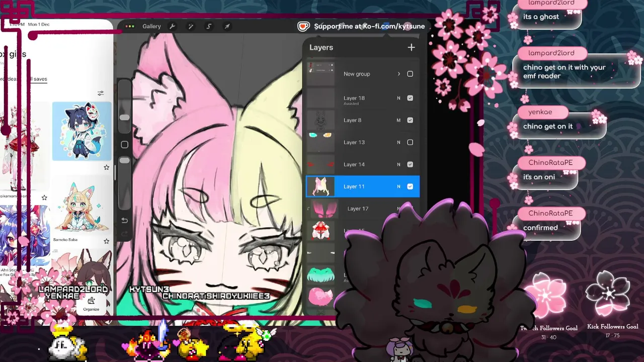The width and height of the screenshot is (644, 362).
Task: Hide Layer 18 via its checkbox
Action: coord(410,98)
